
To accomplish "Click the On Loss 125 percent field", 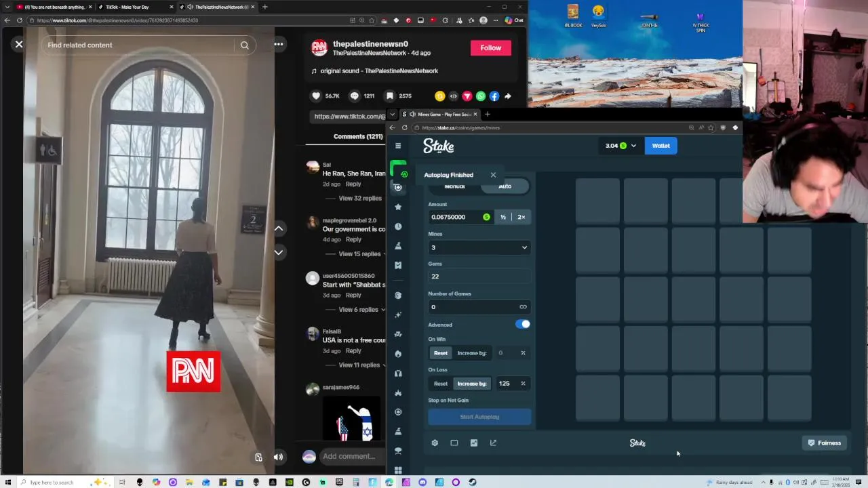I will pyautogui.click(x=512, y=384).
